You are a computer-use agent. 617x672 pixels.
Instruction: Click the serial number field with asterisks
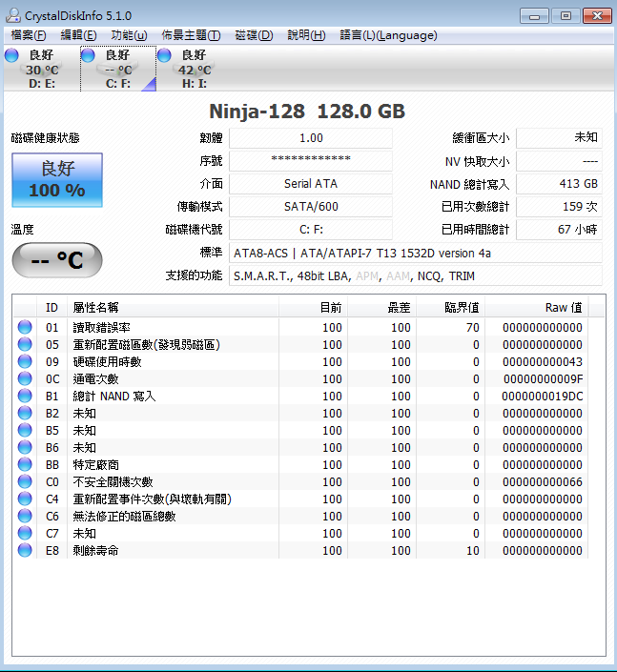311,161
